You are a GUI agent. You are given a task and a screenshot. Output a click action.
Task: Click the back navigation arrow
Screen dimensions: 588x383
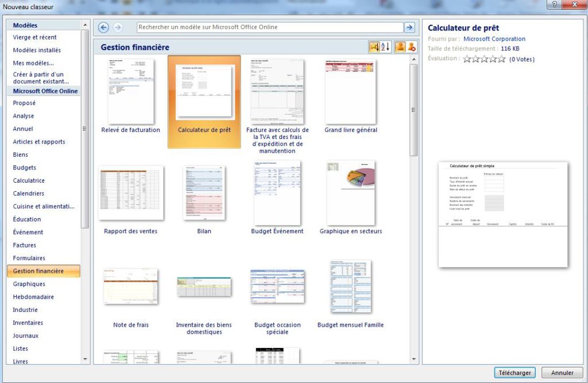click(103, 27)
